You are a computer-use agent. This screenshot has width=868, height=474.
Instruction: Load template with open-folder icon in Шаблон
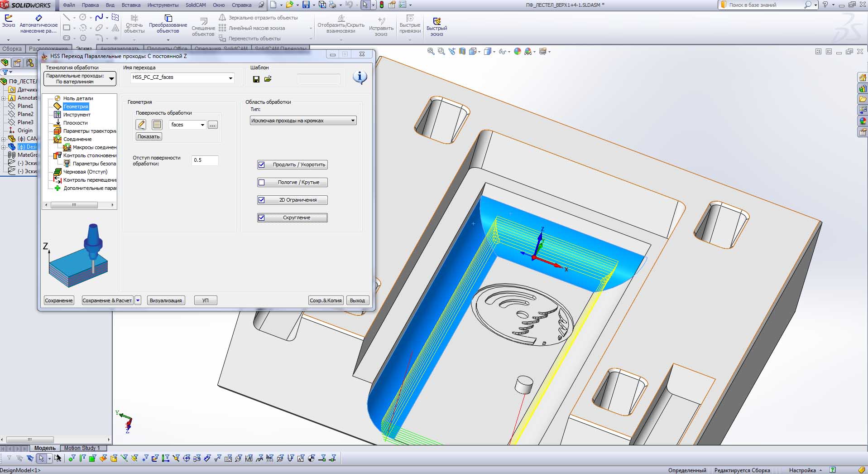point(268,79)
